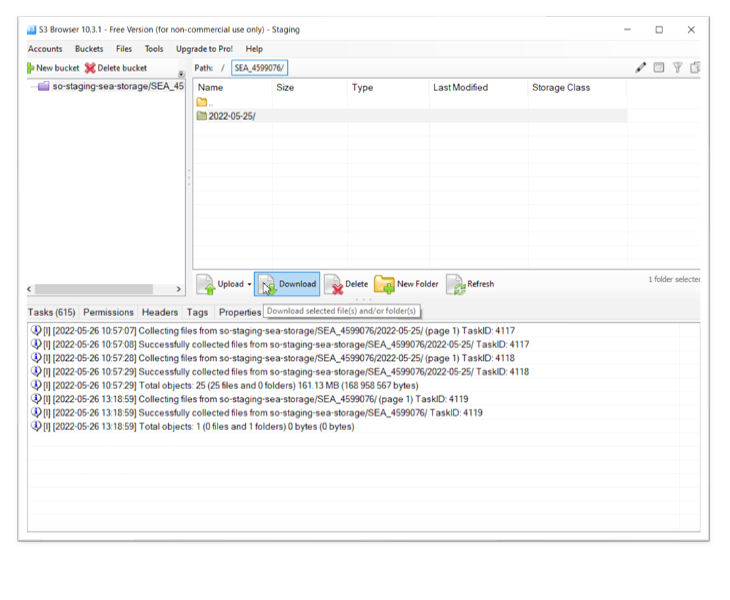Open the Files menu
The width and height of the screenshot is (730, 600).
124,49
